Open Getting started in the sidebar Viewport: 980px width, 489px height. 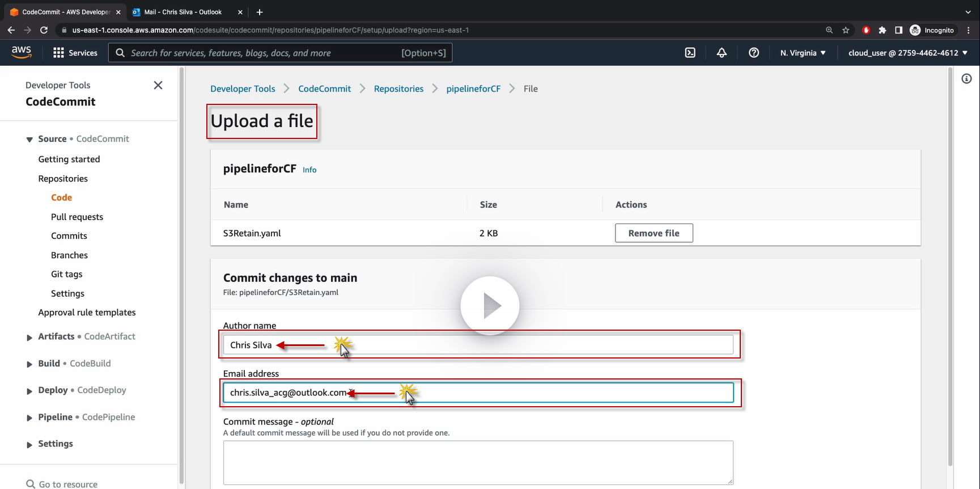[x=69, y=159]
